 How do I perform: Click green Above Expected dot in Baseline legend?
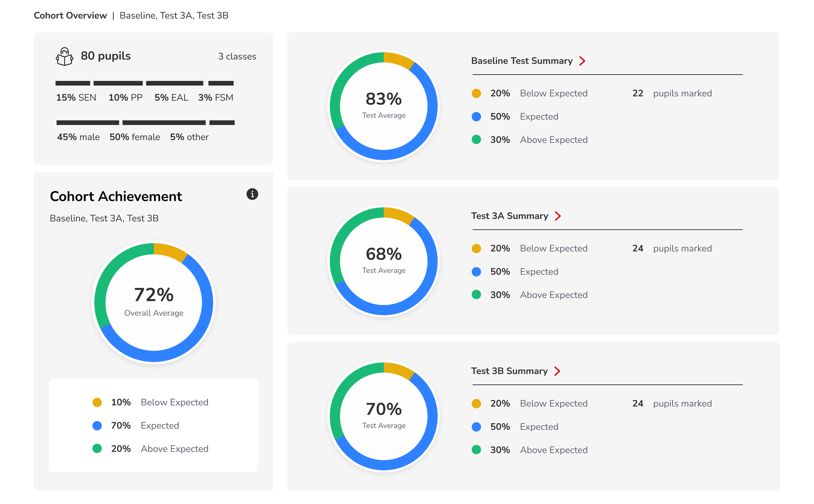pos(476,140)
